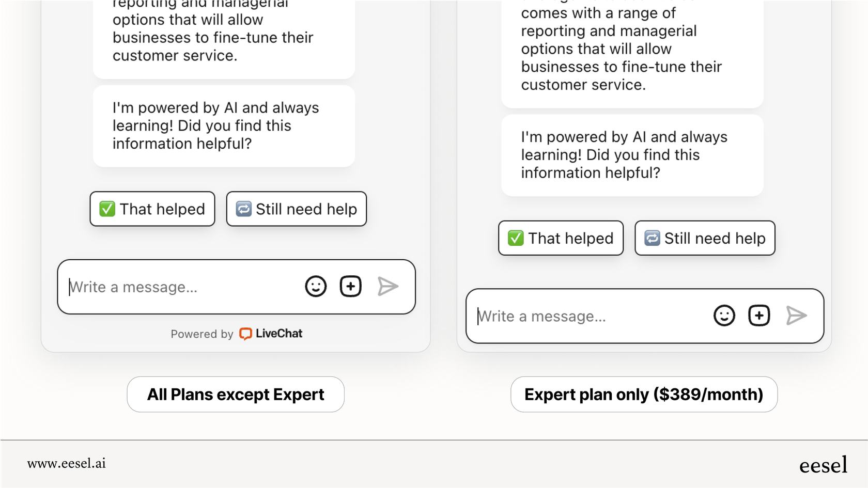Open the Powered by LiveChat link
This screenshot has height=488, width=868.
(236, 334)
